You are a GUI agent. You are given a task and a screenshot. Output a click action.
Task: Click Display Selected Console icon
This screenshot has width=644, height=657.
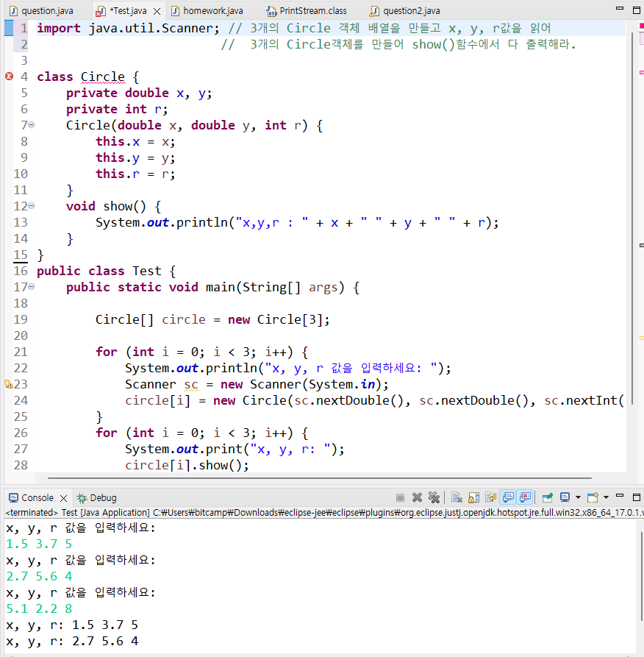[x=565, y=497]
